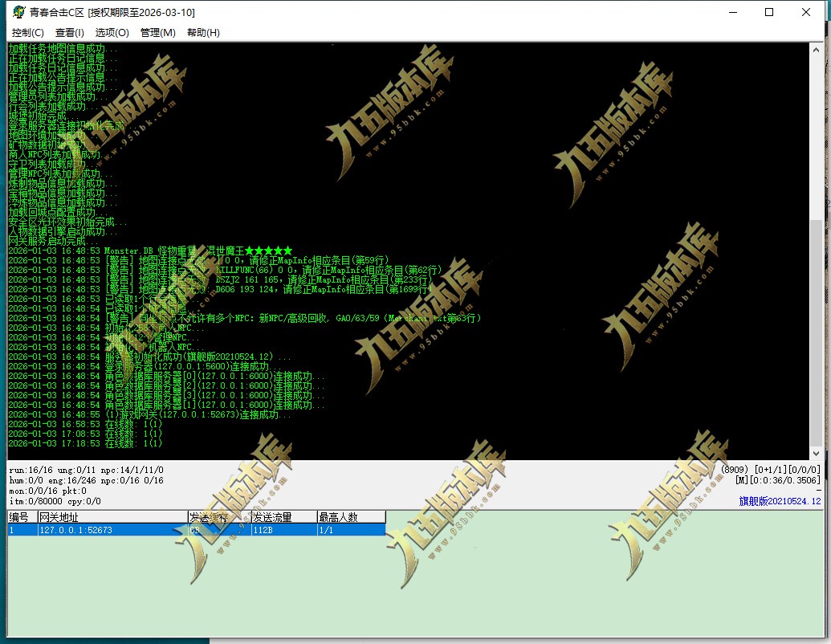The width and height of the screenshot is (831, 644).
Task: Click the 发送流量 column header
Action: click(x=284, y=517)
